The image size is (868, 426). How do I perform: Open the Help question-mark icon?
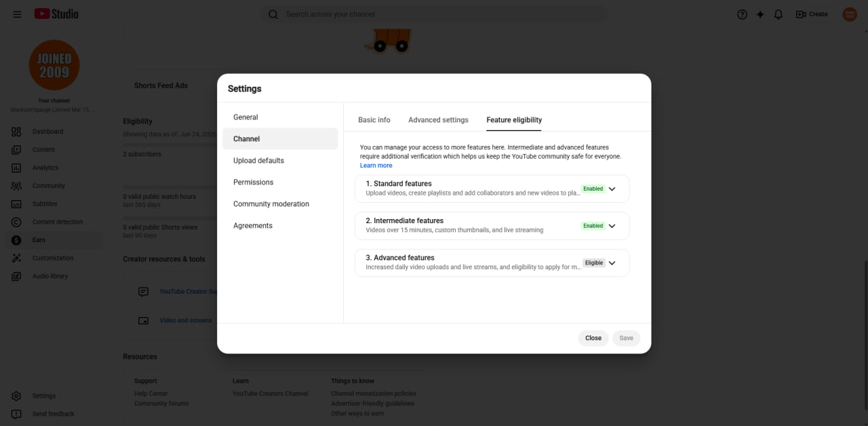742,14
